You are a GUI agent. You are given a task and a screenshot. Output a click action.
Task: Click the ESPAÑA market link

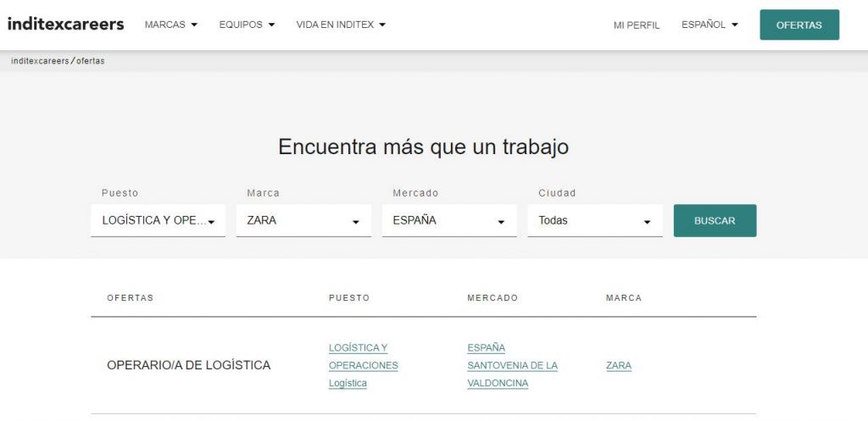pyautogui.click(x=486, y=347)
